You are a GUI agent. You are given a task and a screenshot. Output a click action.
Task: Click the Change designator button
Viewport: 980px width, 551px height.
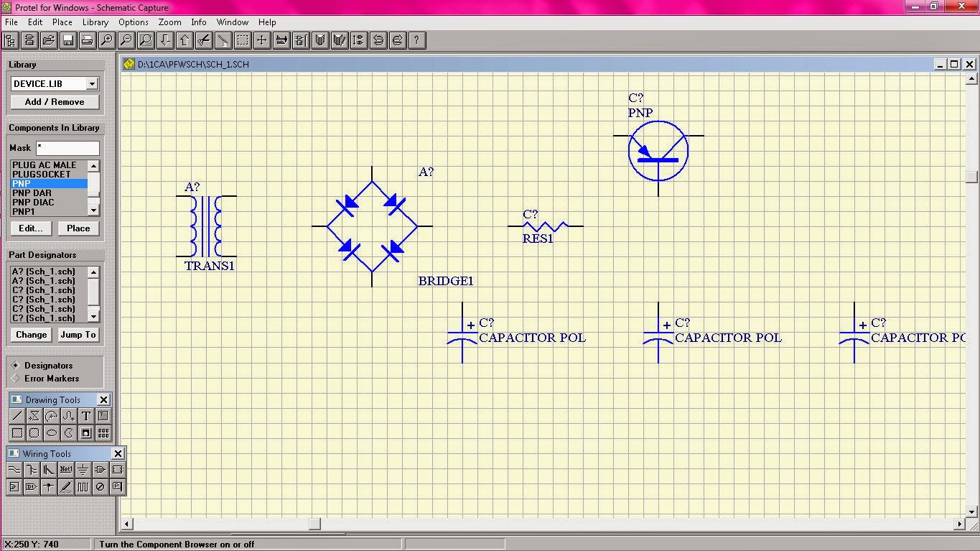click(x=32, y=335)
